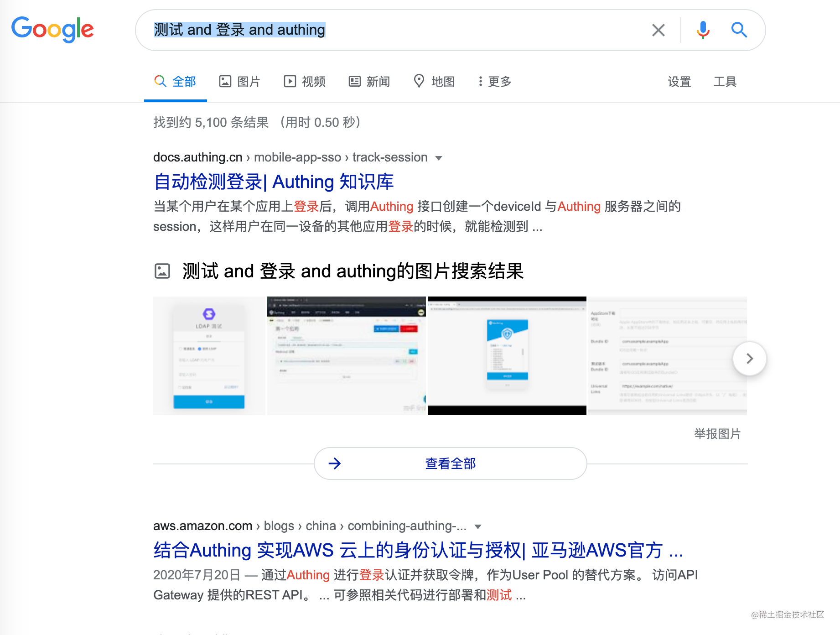Switch to the 视频 videos tab
840x635 pixels.
305,82
